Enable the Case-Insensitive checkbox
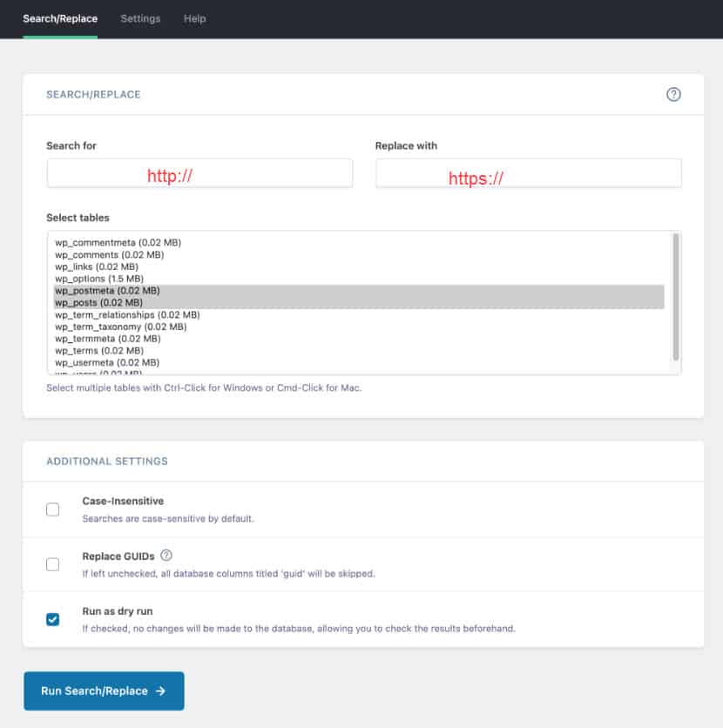Viewport: 723px width, 728px height. (53, 509)
